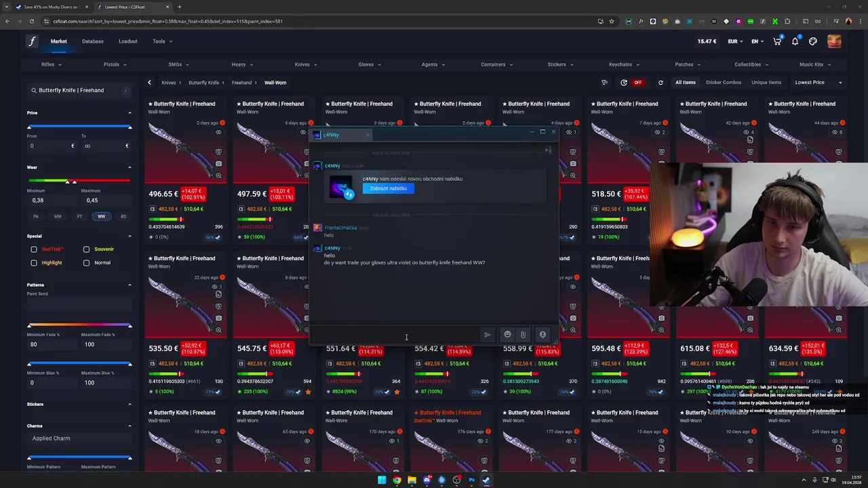The height and width of the screenshot is (488, 868).
Task: Open the EN language dropdown
Action: click(757, 41)
